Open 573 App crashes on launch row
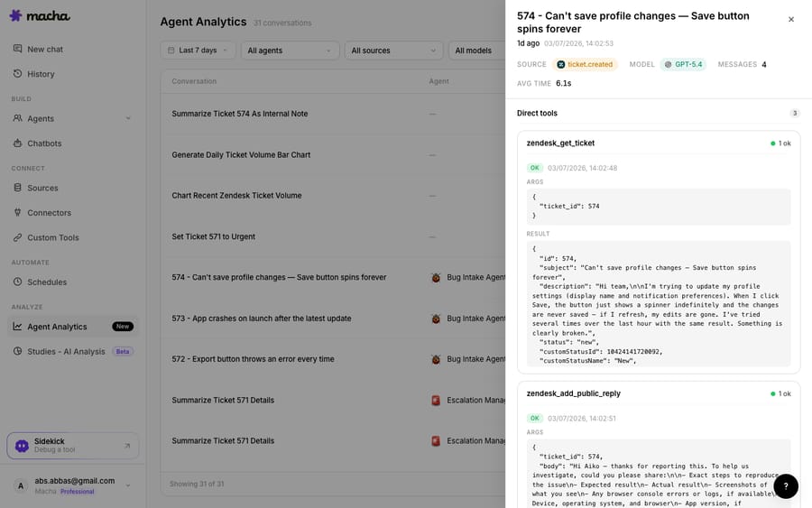812x508 pixels. tap(333, 319)
